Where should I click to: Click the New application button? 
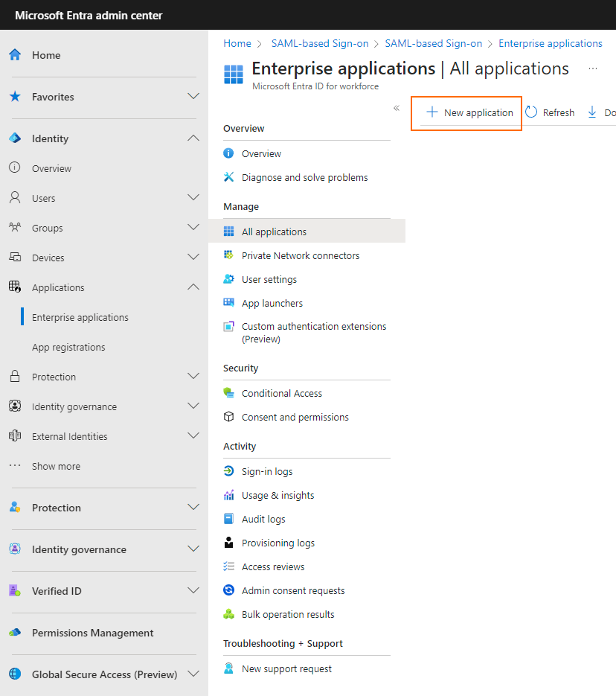[x=469, y=112]
